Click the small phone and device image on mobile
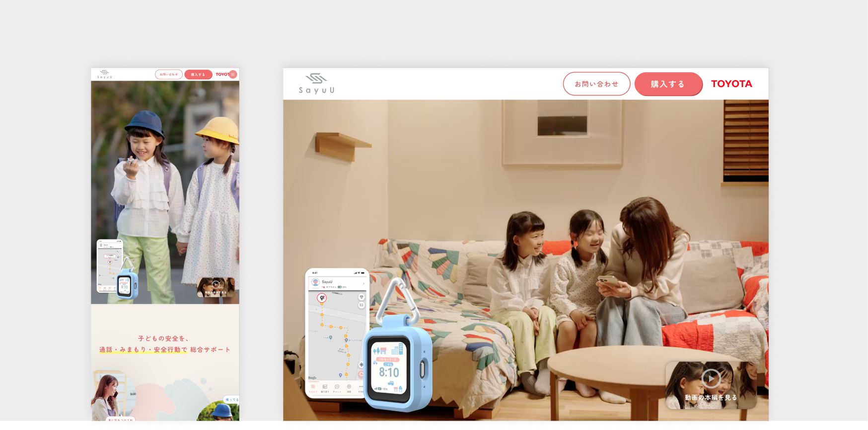This screenshot has height=430, width=868. click(117, 269)
